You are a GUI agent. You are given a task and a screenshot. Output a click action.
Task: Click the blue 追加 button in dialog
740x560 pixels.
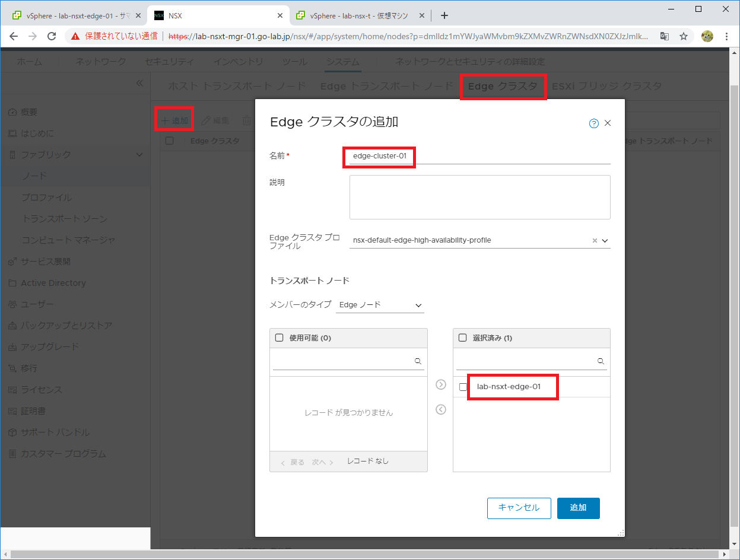point(579,508)
